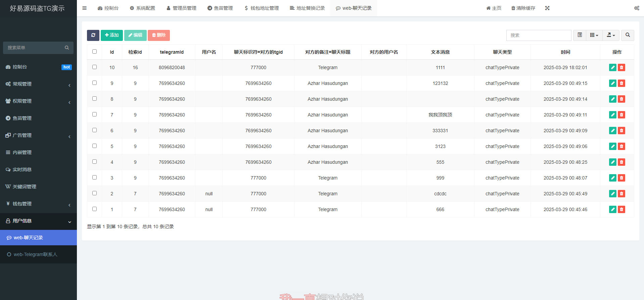Image resolution: width=644 pixels, height=300 pixels.
Task: Delete the row with message cdcdc
Action: [x=622, y=194]
